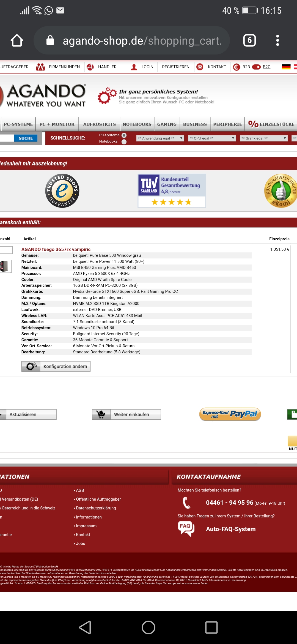Image resolution: width=297 pixels, height=644 pixels.
Task: Open the Notebooks category
Action: point(137,124)
